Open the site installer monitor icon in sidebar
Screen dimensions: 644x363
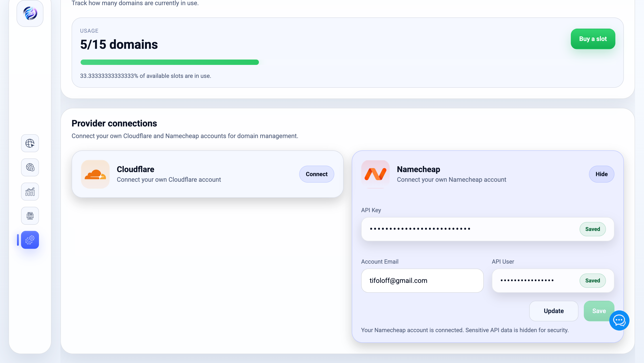[x=30, y=216]
